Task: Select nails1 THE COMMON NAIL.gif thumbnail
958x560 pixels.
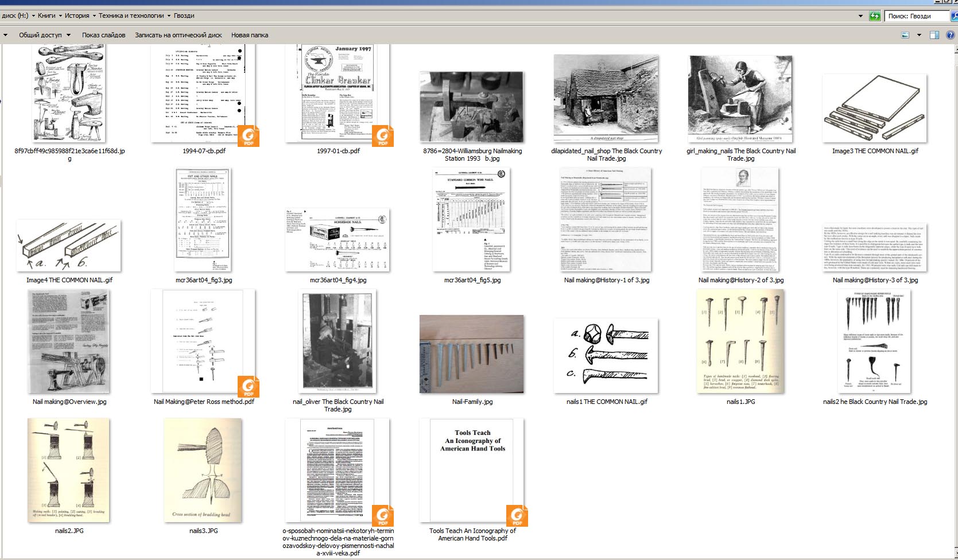Action: pos(606,356)
